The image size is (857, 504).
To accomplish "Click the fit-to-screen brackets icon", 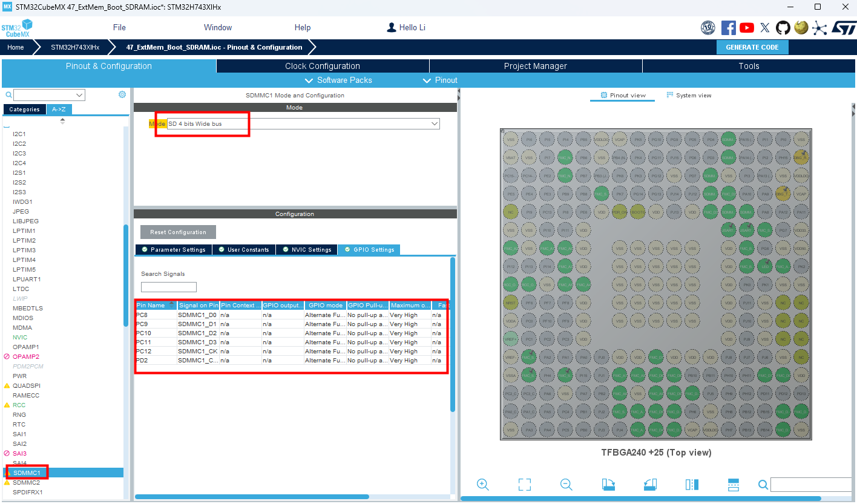I will click(x=525, y=484).
